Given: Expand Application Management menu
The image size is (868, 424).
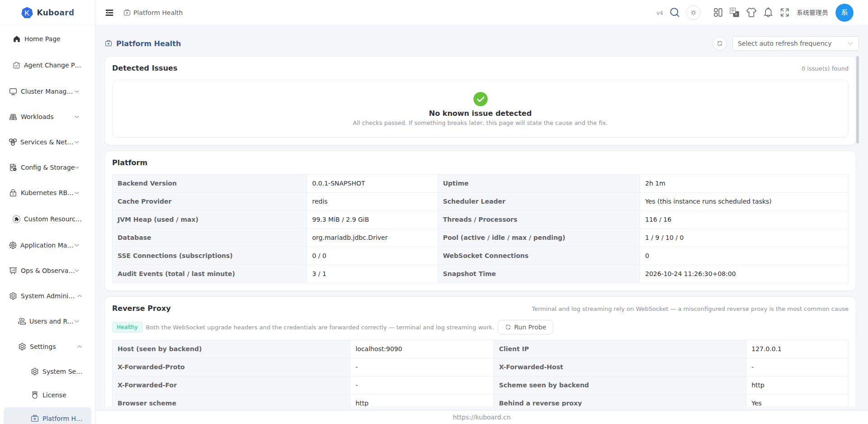Looking at the screenshot, I should point(47,245).
